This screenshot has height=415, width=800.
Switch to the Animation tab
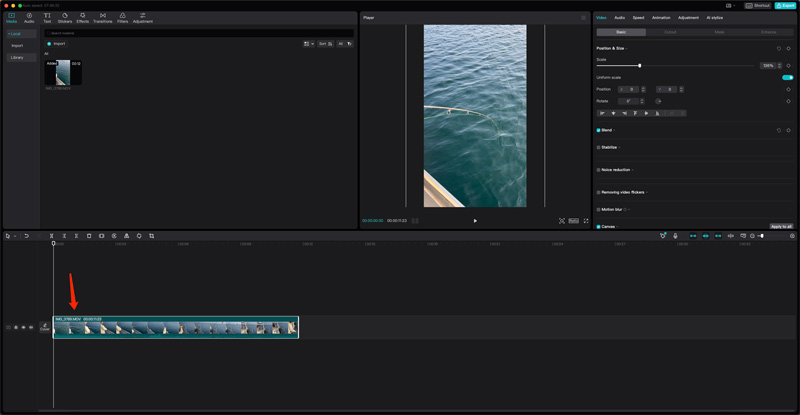pos(661,17)
